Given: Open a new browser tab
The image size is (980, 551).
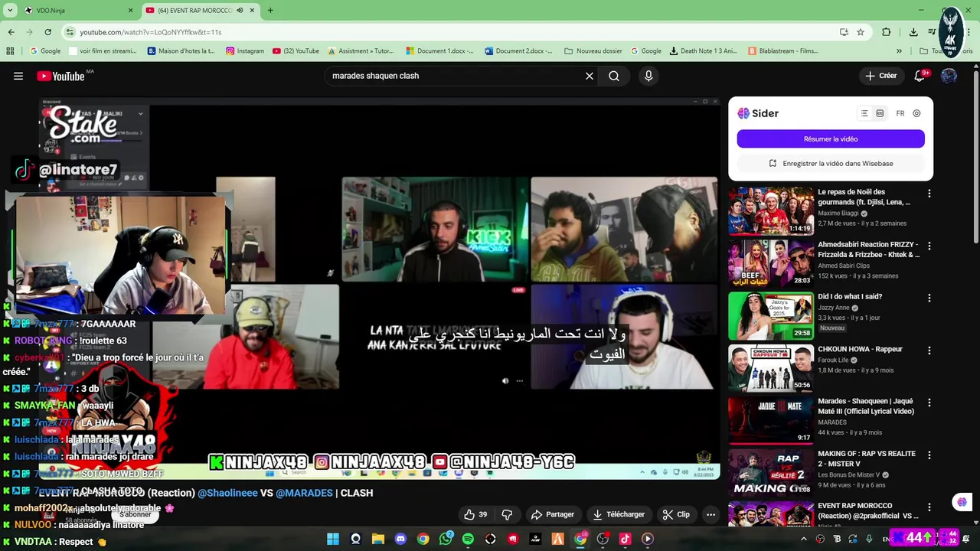Looking at the screenshot, I should 270,10.
